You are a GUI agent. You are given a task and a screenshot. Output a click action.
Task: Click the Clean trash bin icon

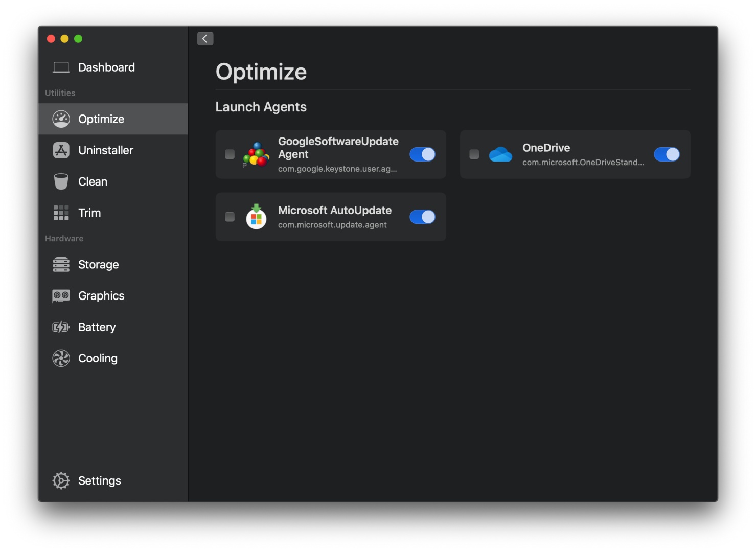coord(61,181)
